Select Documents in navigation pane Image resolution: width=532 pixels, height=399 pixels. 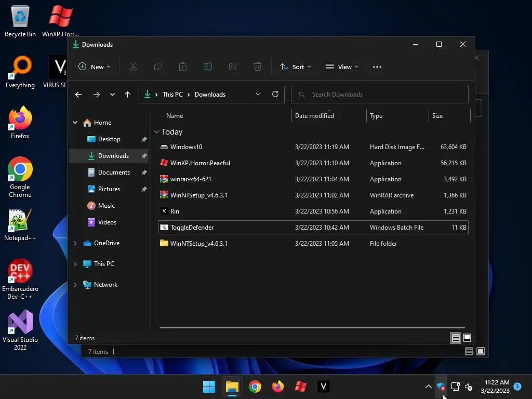coord(109,172)
